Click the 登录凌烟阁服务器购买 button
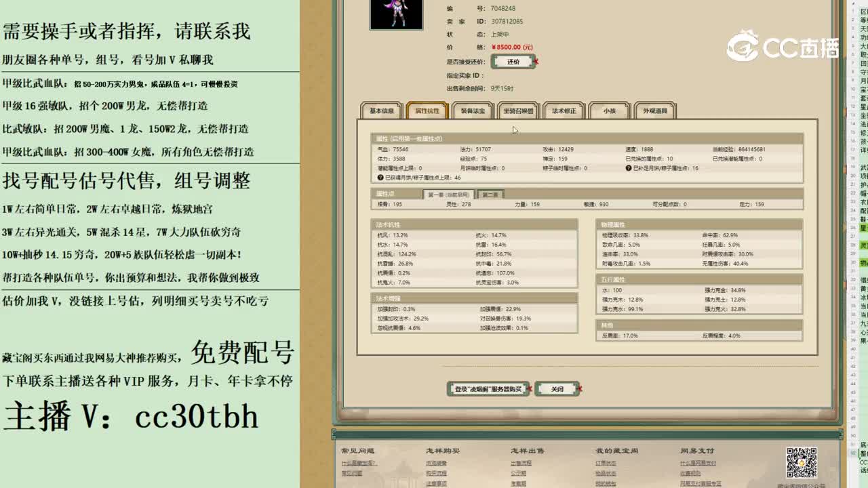The image size is (868, 488). point(488,389)
